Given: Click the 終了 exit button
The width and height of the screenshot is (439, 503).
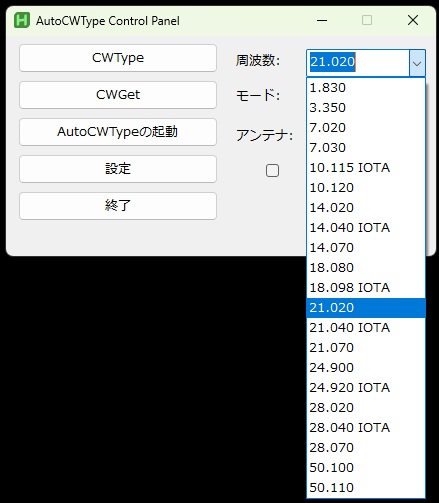Looking at the screenshot, I should (118, 206).
